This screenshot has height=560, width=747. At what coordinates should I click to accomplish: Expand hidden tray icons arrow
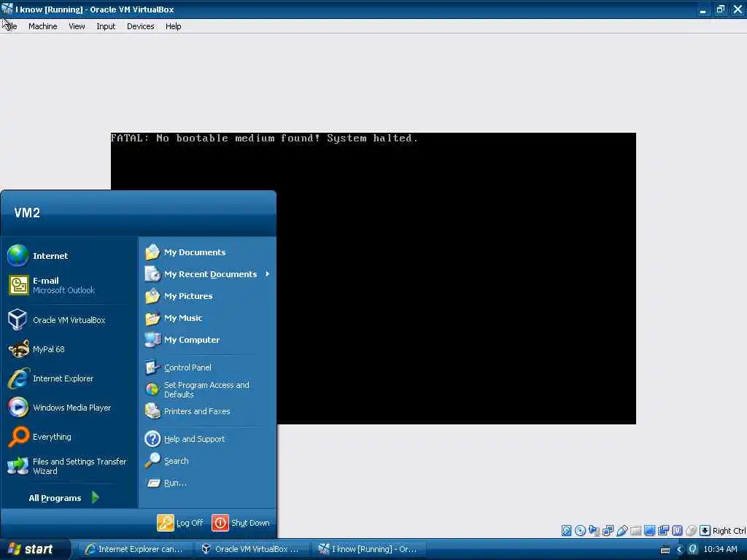[680, 550]
